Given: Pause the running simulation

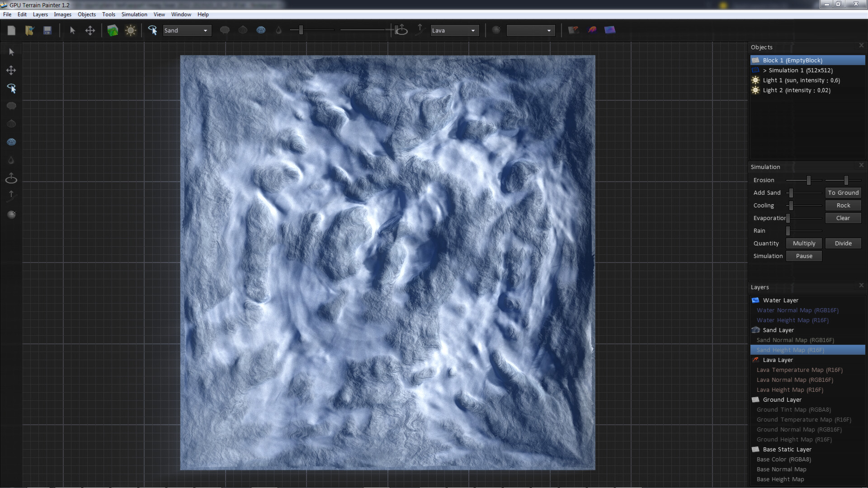Looking at the screenshot, I should pos(803,256).
